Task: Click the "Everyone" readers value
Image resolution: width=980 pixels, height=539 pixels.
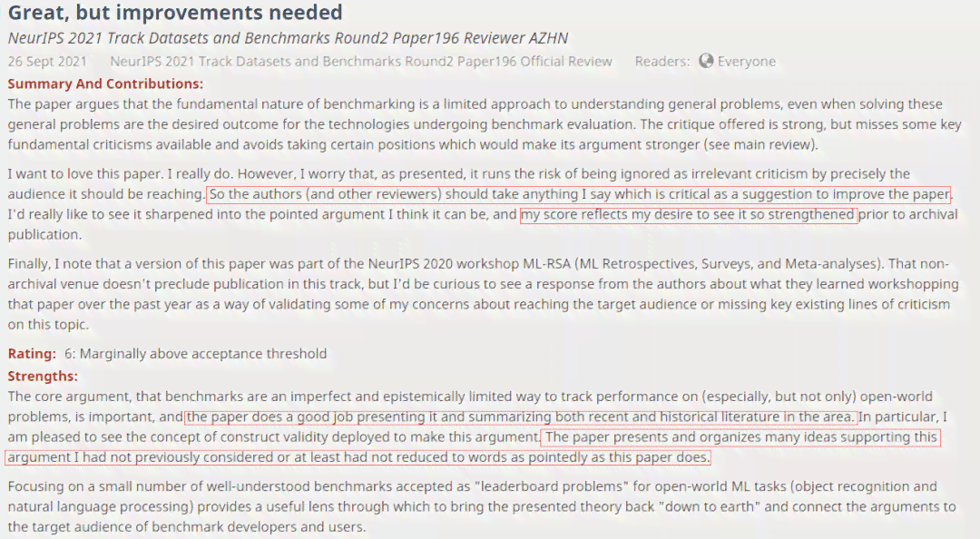Action: click(746, 62)
